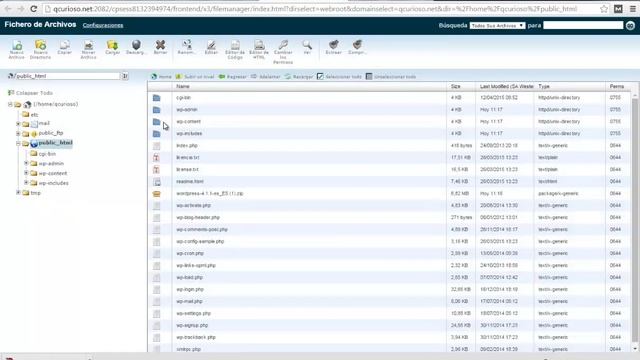640x360 pixels.
Task: Click the path go button
Action: coord(125,76)
